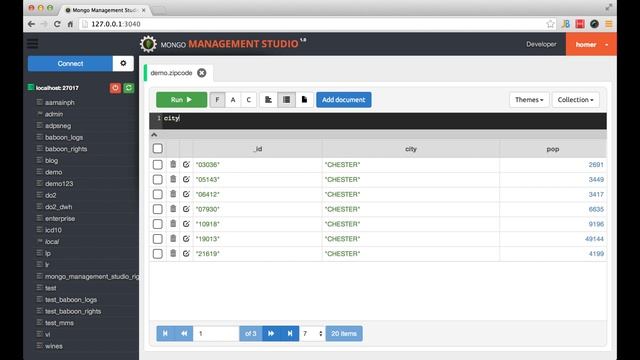Bookmark page with star icon
Screen dimensions: 640x360
[x=550, y=24]
